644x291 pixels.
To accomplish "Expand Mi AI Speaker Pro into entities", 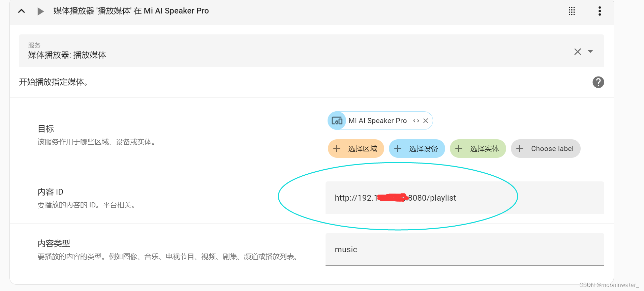I will [x=416, y=121].
